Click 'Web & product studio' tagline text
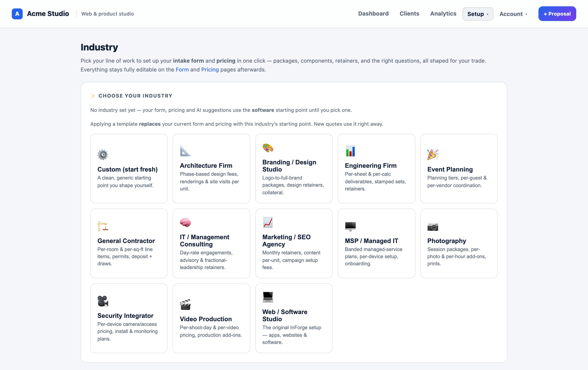This screenshot has width=588, height=370. tap(108, 14)
